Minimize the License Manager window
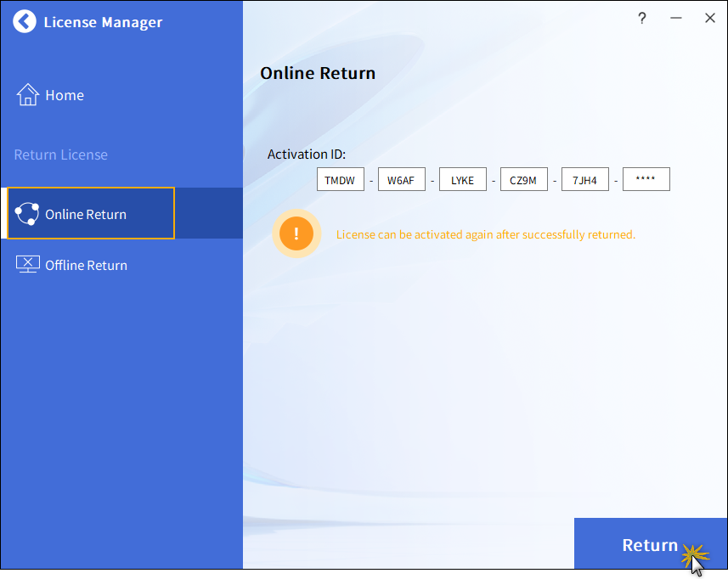The height and width of the screenshot is (579, 728). tap(676, 18)
